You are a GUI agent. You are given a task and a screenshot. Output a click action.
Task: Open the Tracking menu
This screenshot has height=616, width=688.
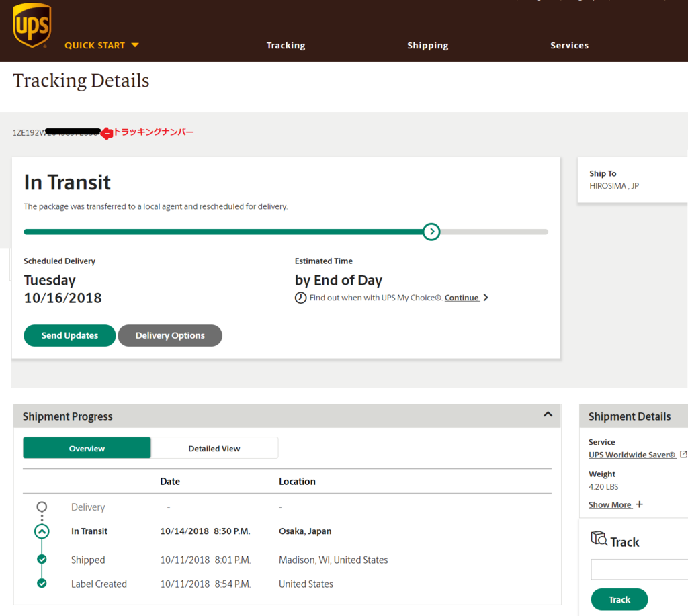pyautogui.click(x=286, y=45)
